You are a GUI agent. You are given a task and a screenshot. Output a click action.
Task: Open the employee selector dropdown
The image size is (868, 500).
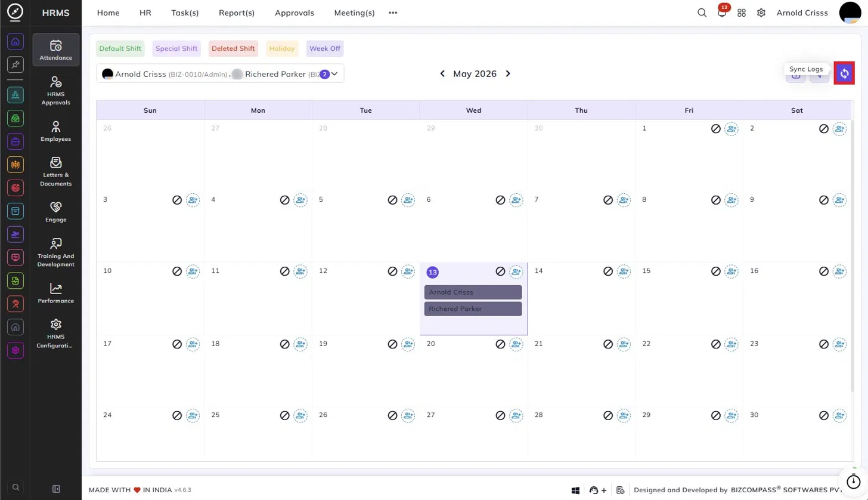click(220, 74)
